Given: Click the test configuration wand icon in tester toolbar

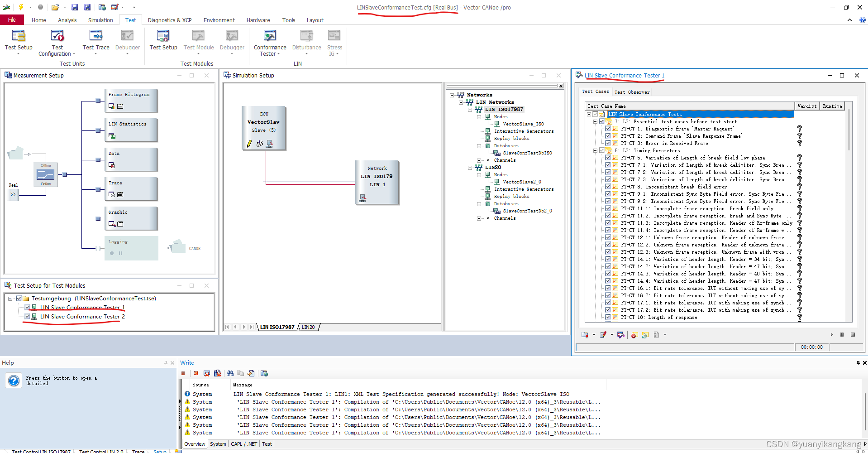Looking at the screenshot, I should click(620, 335).
